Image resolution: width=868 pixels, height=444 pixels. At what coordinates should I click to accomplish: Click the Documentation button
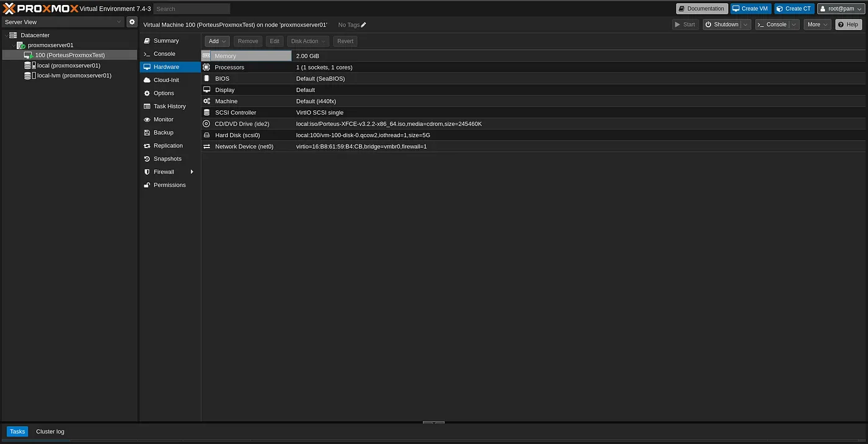(701, 9)
